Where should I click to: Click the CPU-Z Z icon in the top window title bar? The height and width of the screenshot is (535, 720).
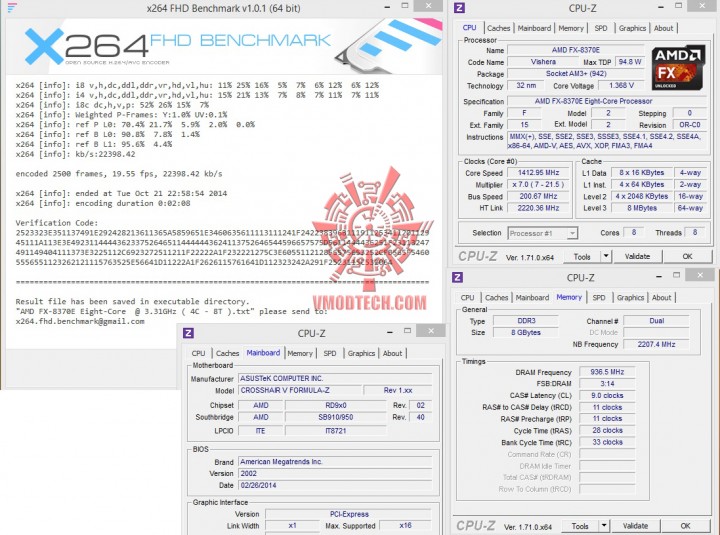459,8
